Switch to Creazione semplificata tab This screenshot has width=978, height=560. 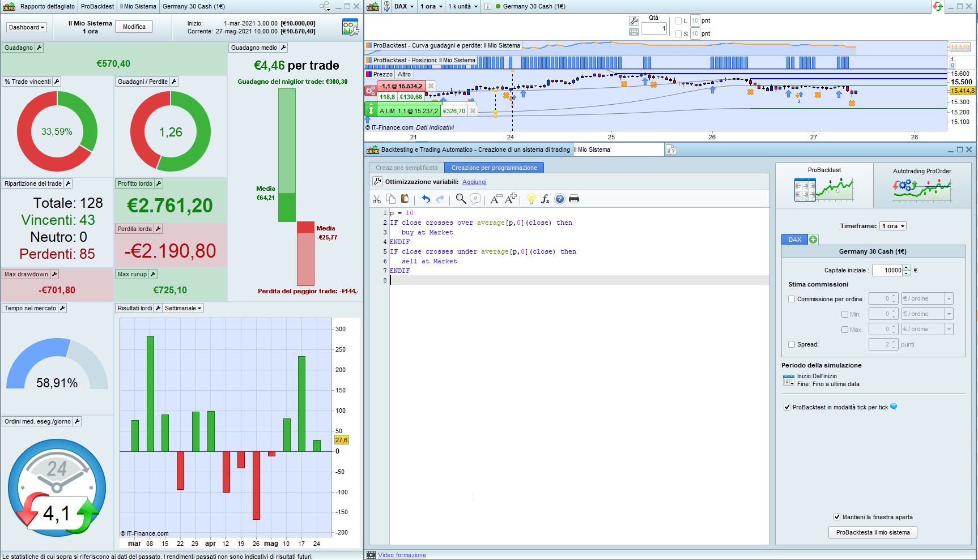406,168
